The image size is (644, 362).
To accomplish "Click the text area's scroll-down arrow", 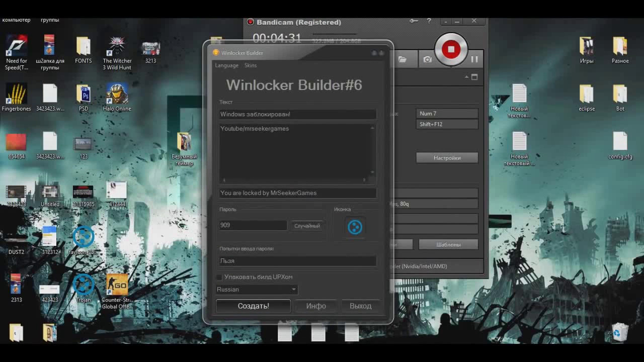I will pyautogui.click(x=373, y=172).
